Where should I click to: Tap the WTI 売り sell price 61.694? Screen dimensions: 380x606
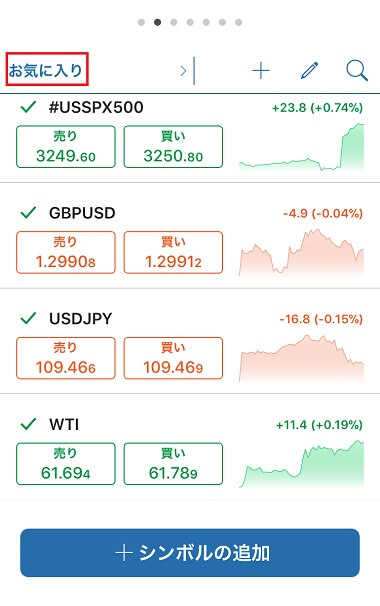coord(66,464)
